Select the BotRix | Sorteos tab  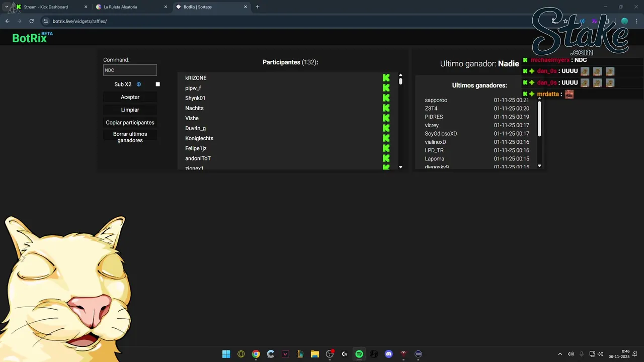click(212, 7)
